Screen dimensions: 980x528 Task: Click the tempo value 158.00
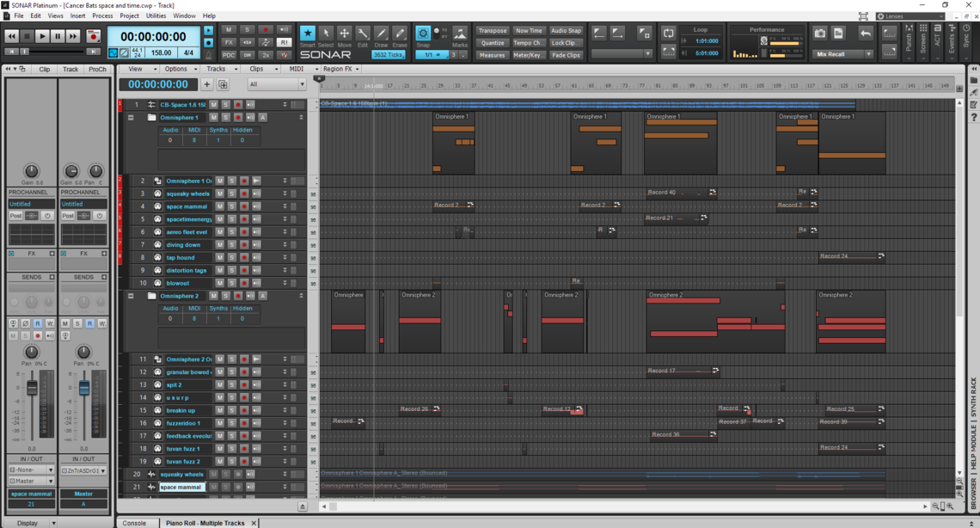click(x=162, y=53)
